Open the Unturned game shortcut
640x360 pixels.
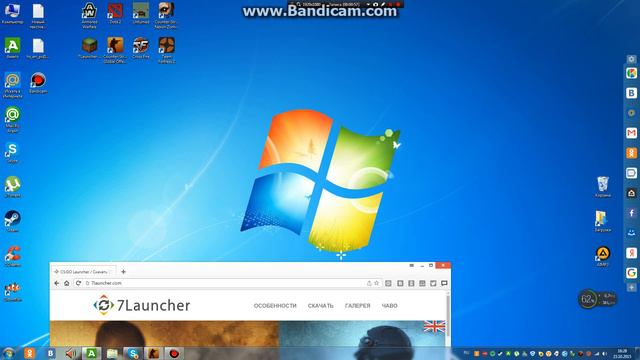[x=141, y=13]
